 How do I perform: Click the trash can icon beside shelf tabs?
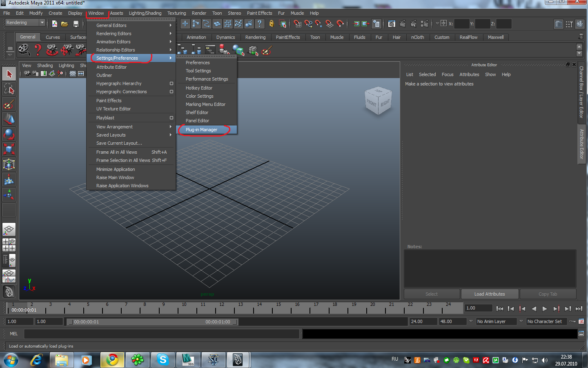click(x=581, y=37)
